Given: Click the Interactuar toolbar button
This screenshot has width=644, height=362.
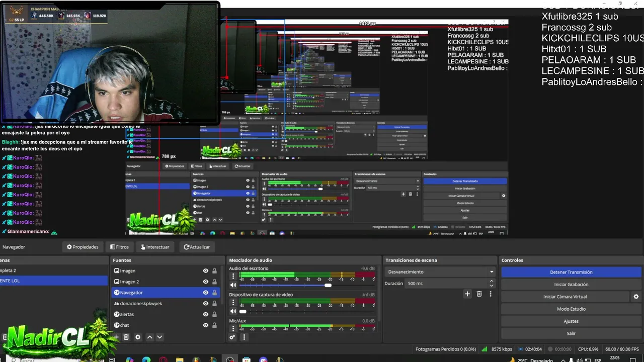Looking at the screenshot, I should (155, 247).
